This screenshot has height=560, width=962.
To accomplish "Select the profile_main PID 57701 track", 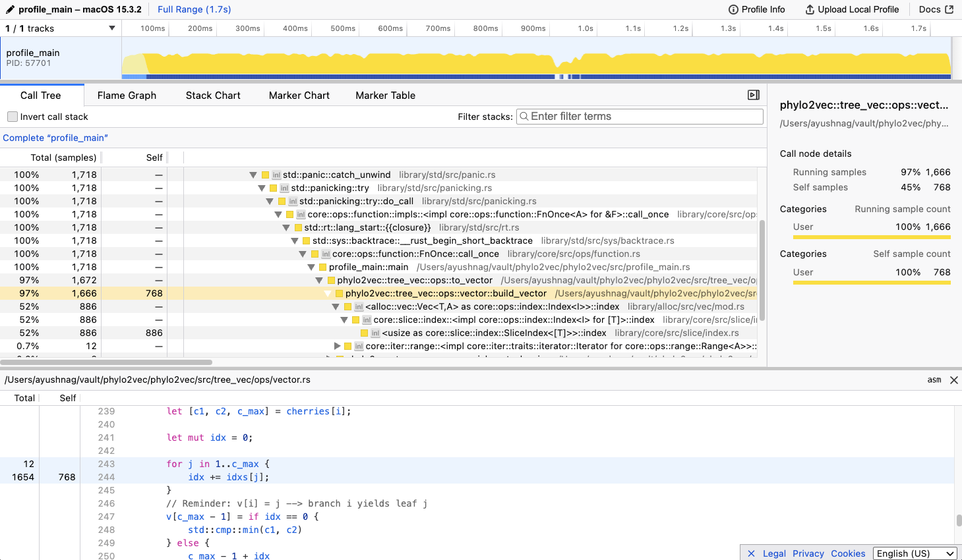I will click(x=61, y=58).
